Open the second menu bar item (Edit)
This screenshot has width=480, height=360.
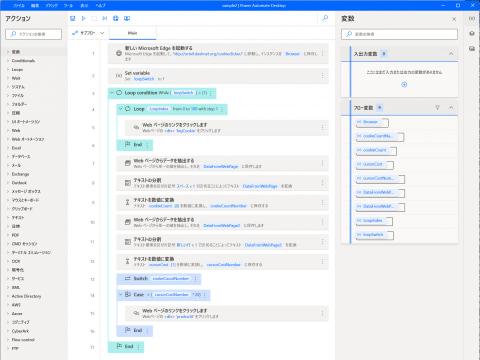point(35,5)
